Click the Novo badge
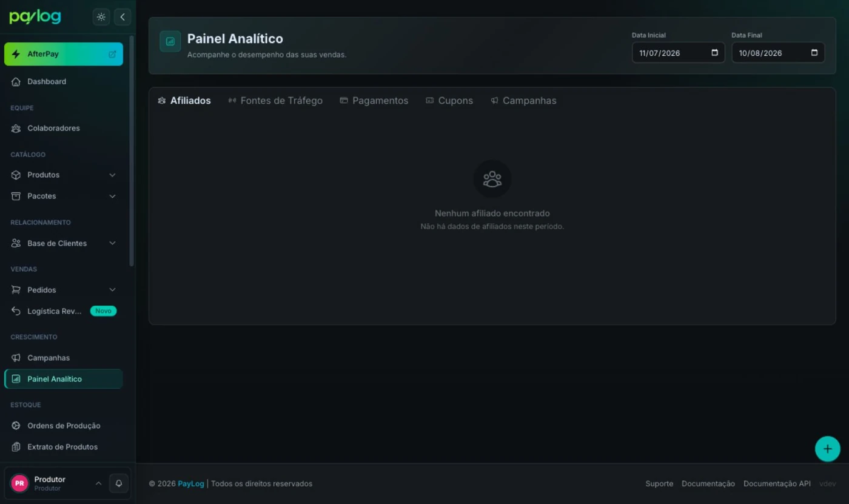The width and height of the screenshot is (849, 504). coord(103,311)
